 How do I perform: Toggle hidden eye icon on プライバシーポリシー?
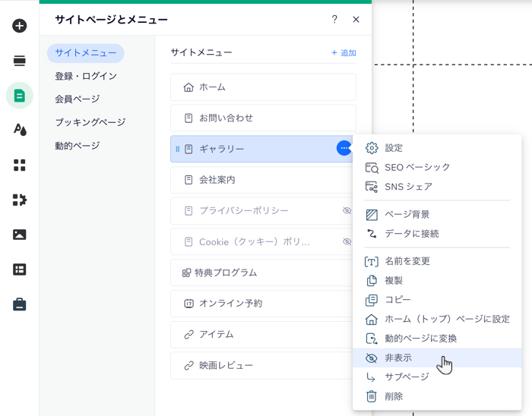pos(347,211)
